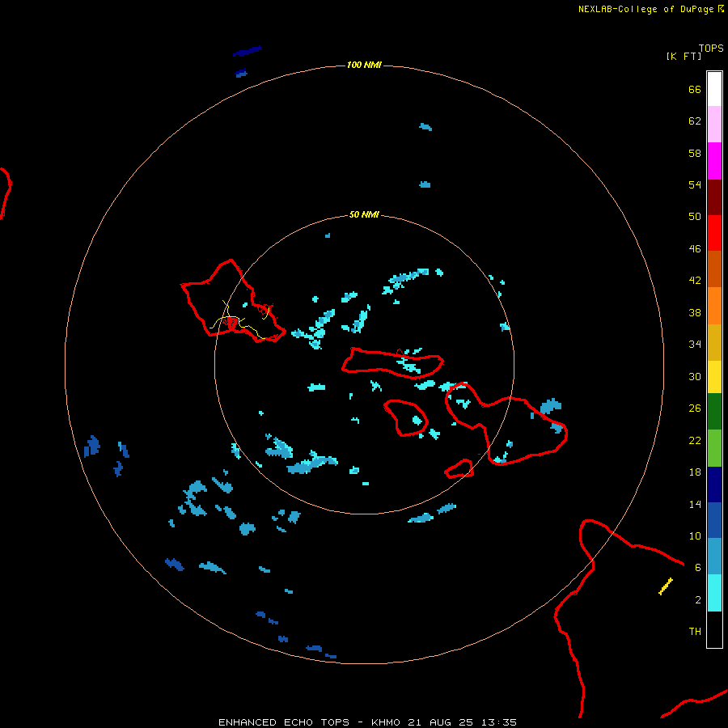Image resolution: width=728 pixels, height=728 pixels.
Task: Select the cyan swatch on the scale
Action: pyautogui.click(x=714, y=593)
